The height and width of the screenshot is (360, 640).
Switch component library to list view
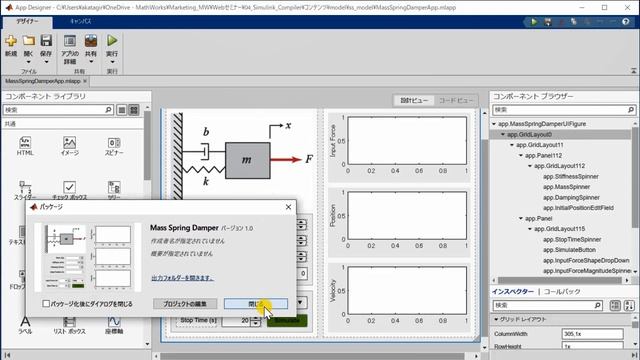coord(122,110)
